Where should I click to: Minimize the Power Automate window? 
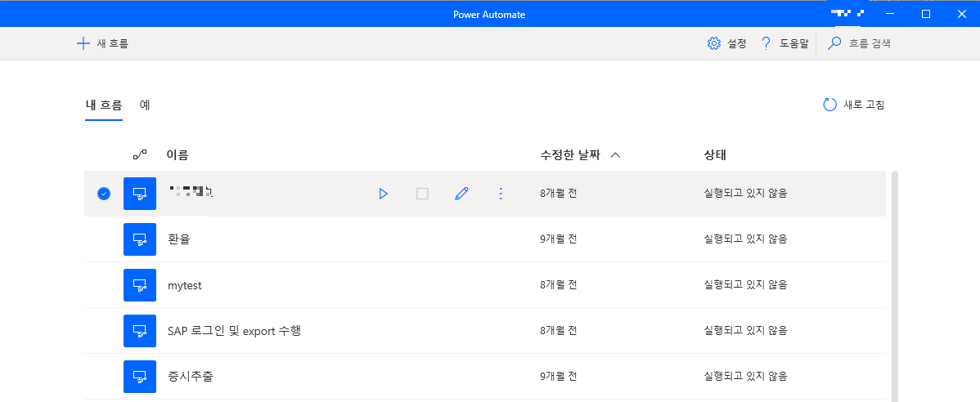click(890, 14)
